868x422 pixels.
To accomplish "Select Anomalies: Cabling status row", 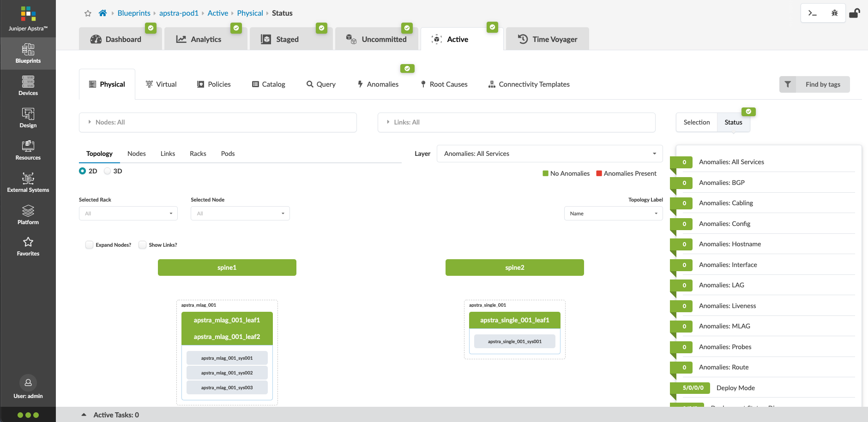I will (x=762, y=203).
